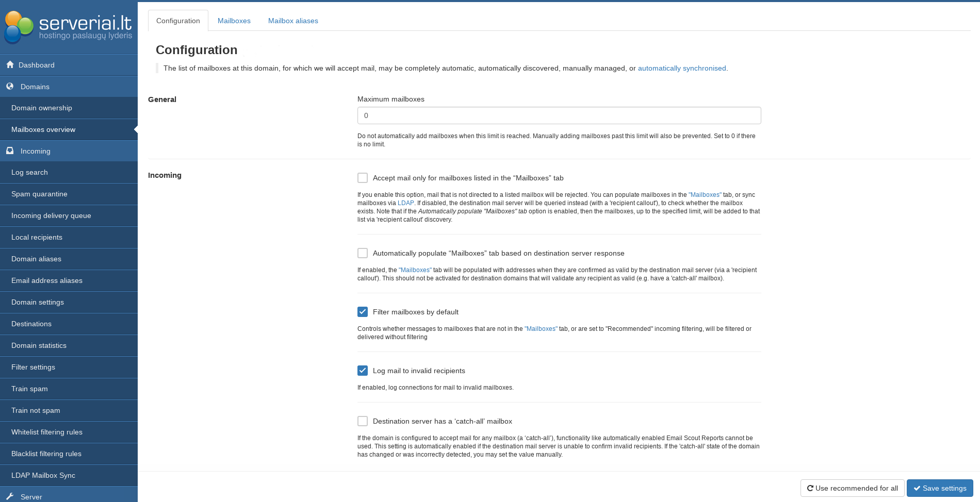
Task: Disable Log mail to invalid recipients
Action: click(363, 371)
